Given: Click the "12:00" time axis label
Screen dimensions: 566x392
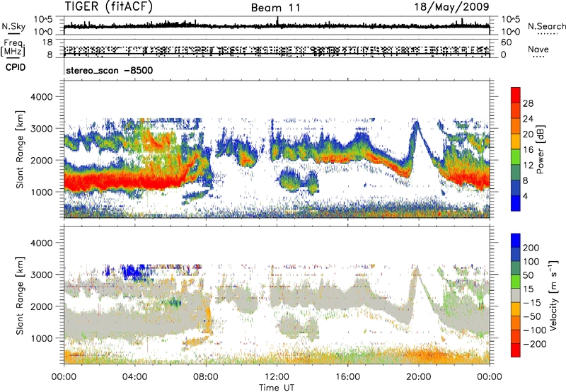Looking at the screenshot, I should point(277,377).
